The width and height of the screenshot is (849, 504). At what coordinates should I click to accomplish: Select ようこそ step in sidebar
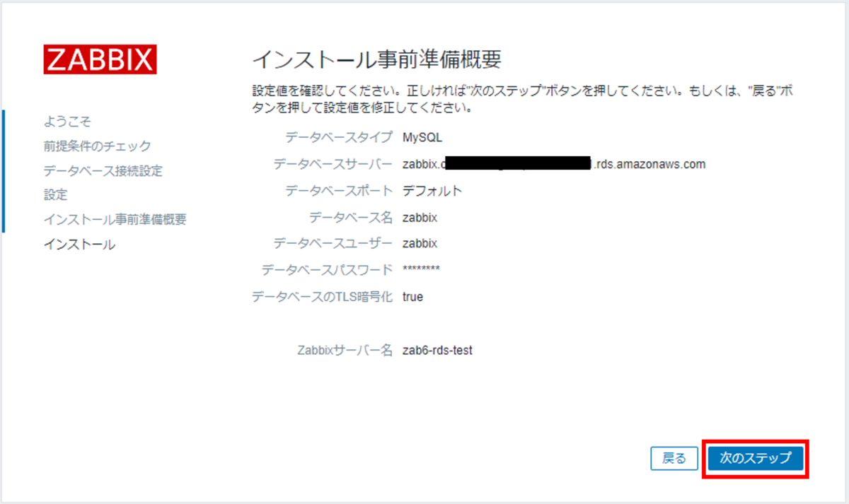[x=67, y=122]
